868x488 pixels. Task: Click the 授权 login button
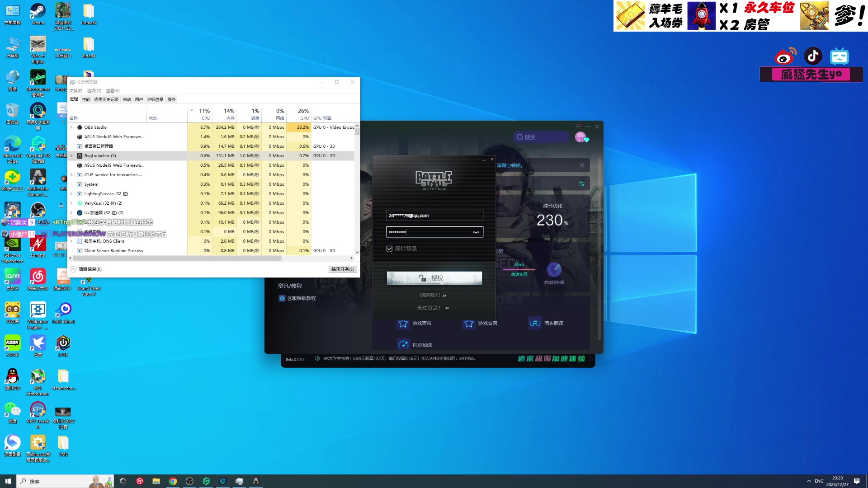click(434, 278)
